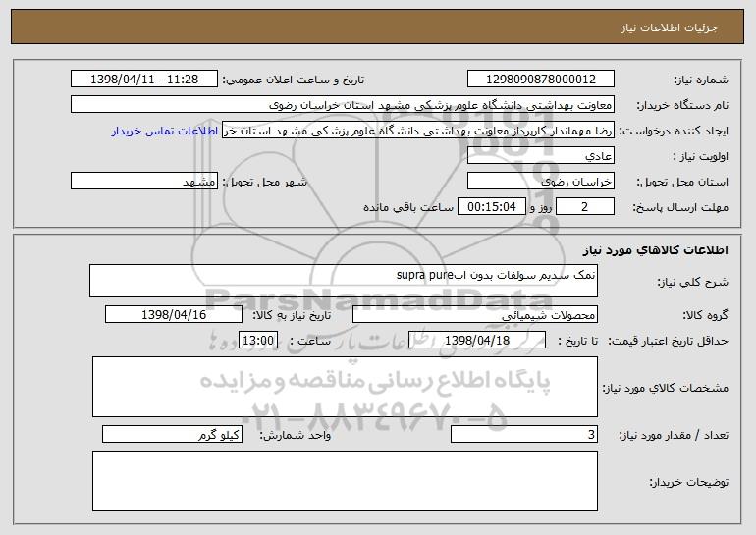This screenshot has height=535, width=756.
Task: Click the header title جزئیات اطلاعات نیاز
Action: (x=669, y=27)
